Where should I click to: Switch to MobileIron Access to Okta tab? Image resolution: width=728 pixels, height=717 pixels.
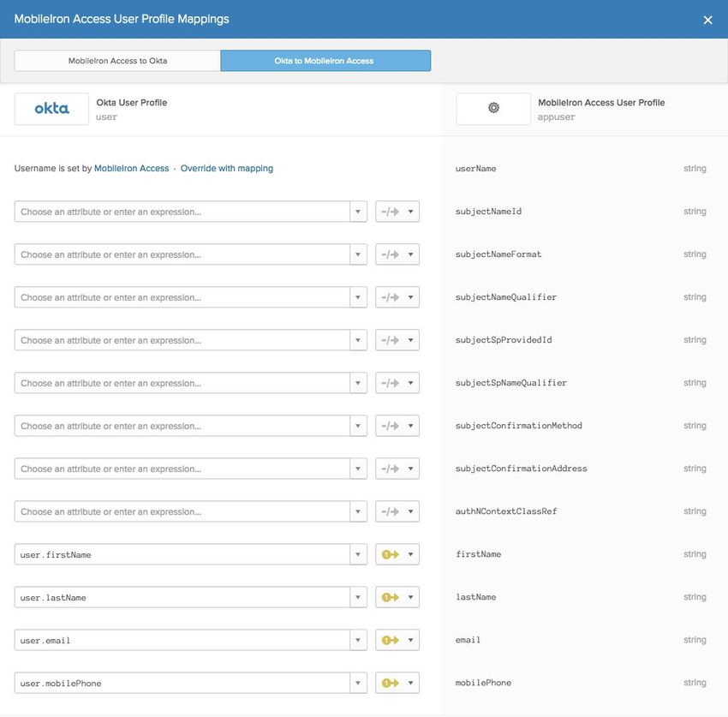pos(117,61)
